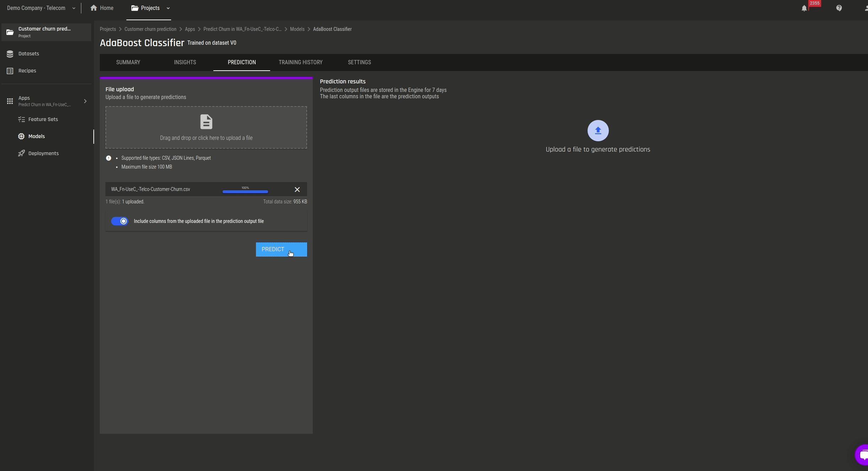
Task: Remove the uploaded CSV file with X
Action: point(297,190)
